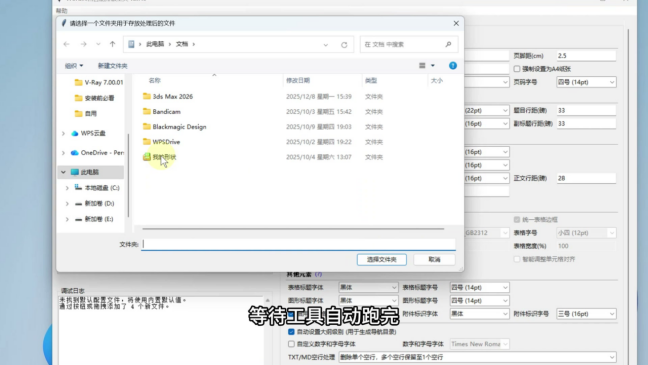Click the 本地磁盘 (C:) drive icon
648x365 pixels.
pyautogui.click(x=78, y=188)
